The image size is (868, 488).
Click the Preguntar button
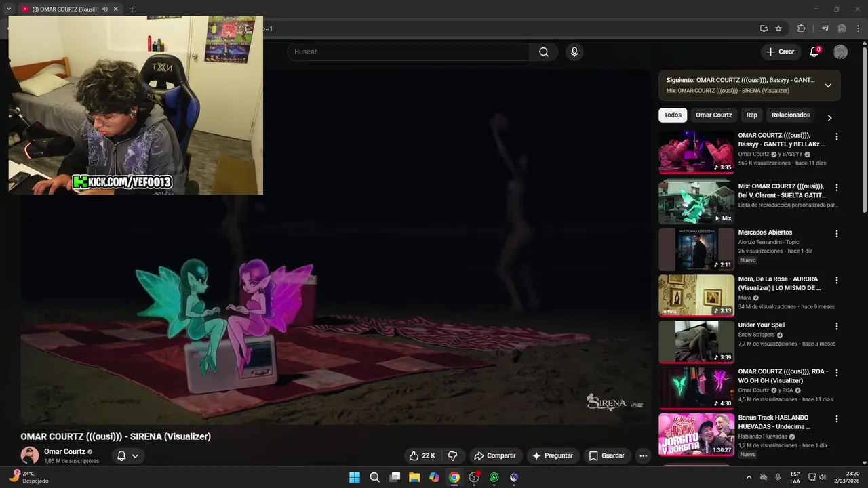(553, 456)
